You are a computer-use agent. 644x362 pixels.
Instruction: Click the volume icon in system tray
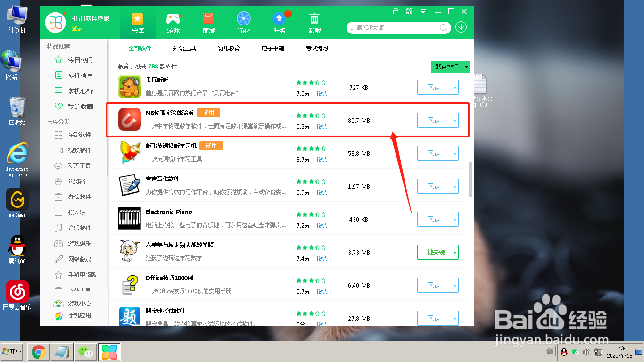pyautogui.click(x=587, y=352)
